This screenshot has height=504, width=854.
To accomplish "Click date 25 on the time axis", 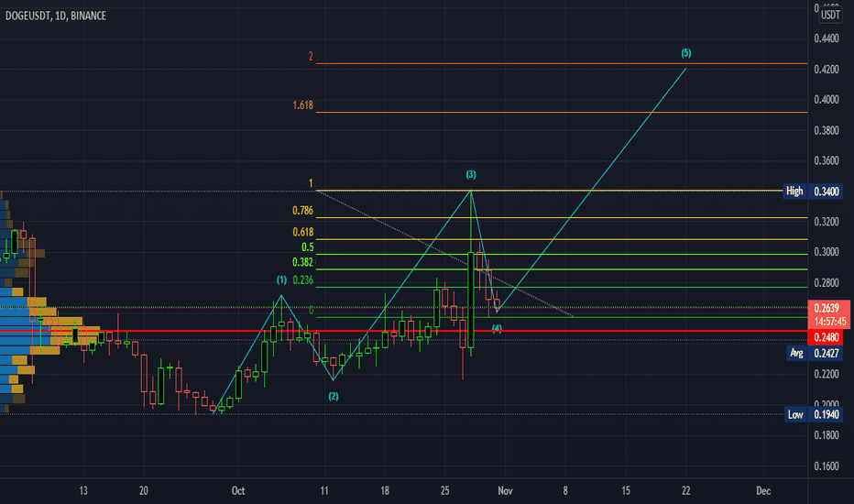I will pos(445,491).
